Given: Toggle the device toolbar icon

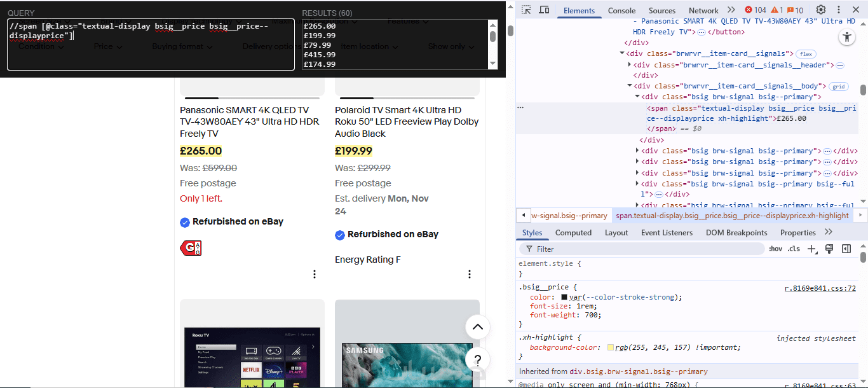Looking at the screenshot, I should click(x=544, y=10).
